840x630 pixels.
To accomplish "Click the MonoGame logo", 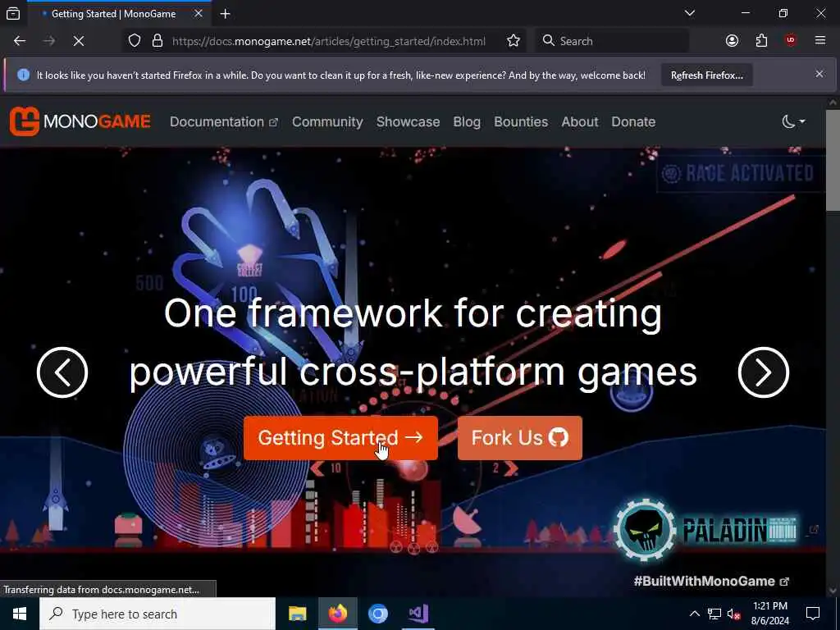I will pos(80,121).
